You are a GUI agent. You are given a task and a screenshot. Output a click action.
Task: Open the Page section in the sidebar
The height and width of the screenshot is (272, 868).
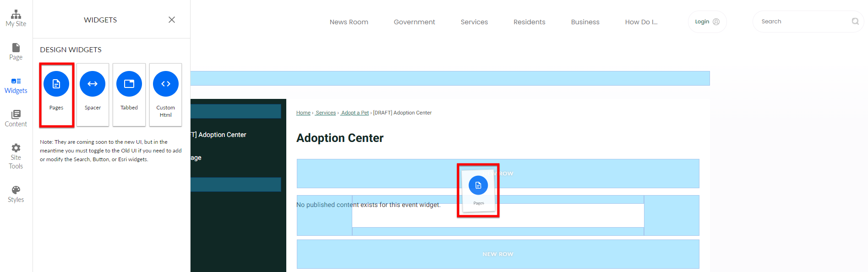click(16, 52)
